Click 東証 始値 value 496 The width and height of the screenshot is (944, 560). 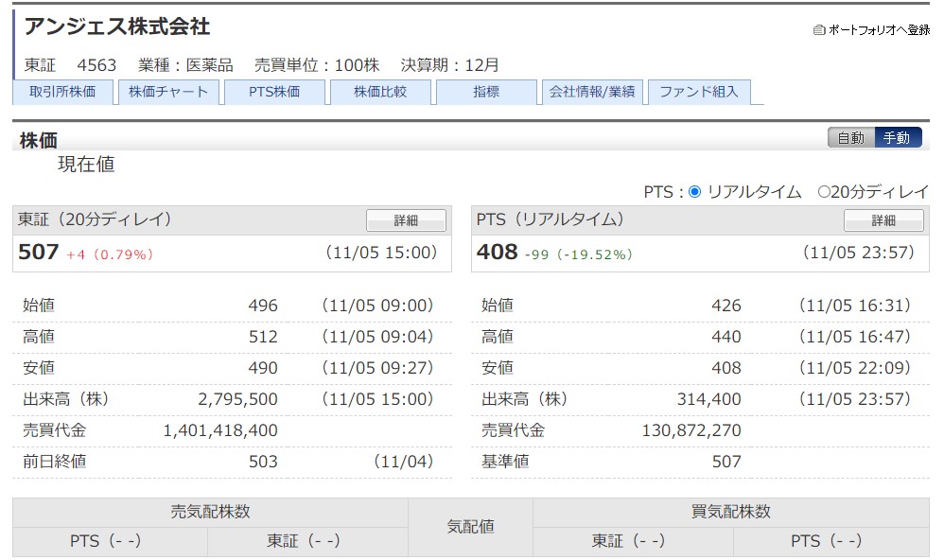pyautogui.click(x=263, y=306)
